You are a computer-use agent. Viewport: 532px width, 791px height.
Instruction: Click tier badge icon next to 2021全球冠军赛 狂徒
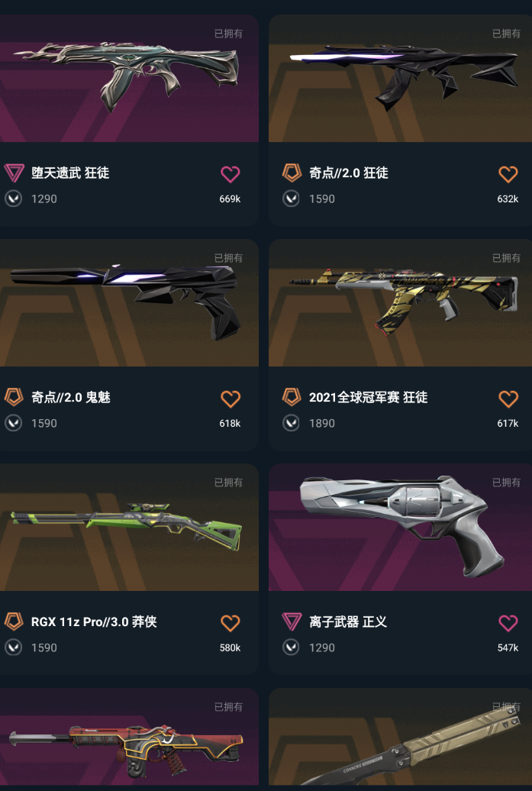click(292, 398)
